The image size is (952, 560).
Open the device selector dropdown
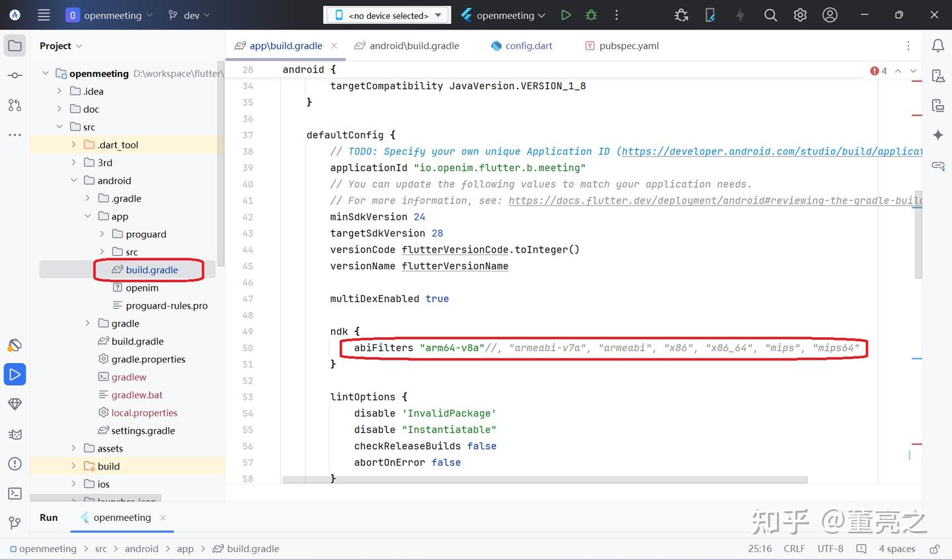tap(387, 15)
